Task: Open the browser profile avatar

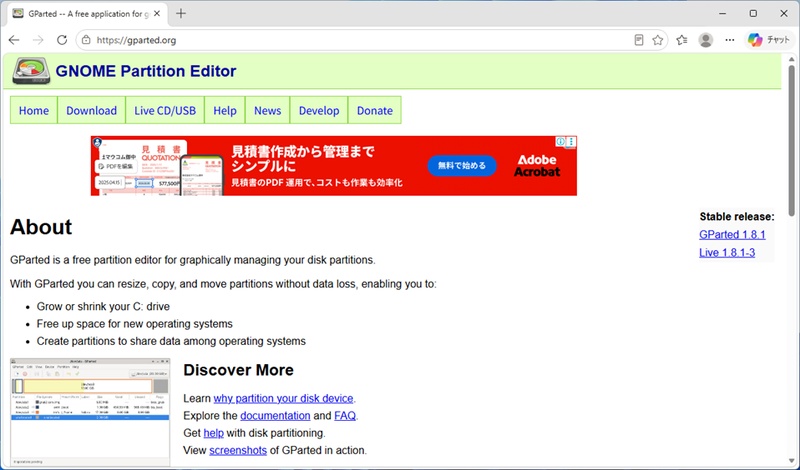Action: [x=706, y=40]
